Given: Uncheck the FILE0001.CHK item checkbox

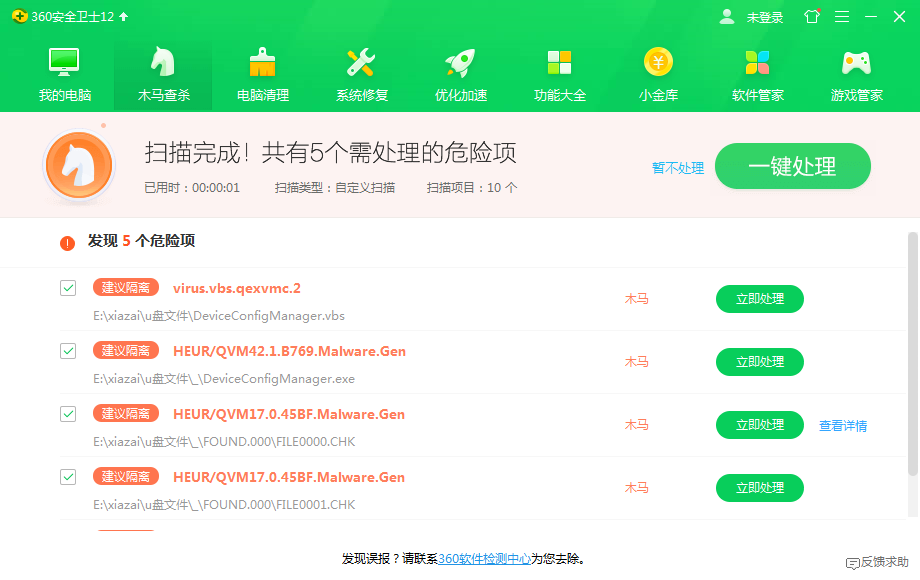Looking at the screenshot, I should point(68,477).
